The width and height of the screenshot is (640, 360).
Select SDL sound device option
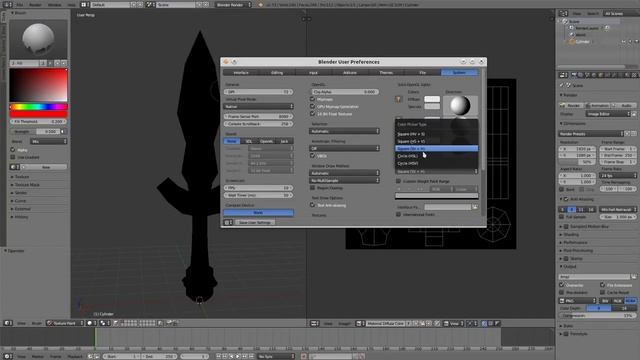coord(248,141)
